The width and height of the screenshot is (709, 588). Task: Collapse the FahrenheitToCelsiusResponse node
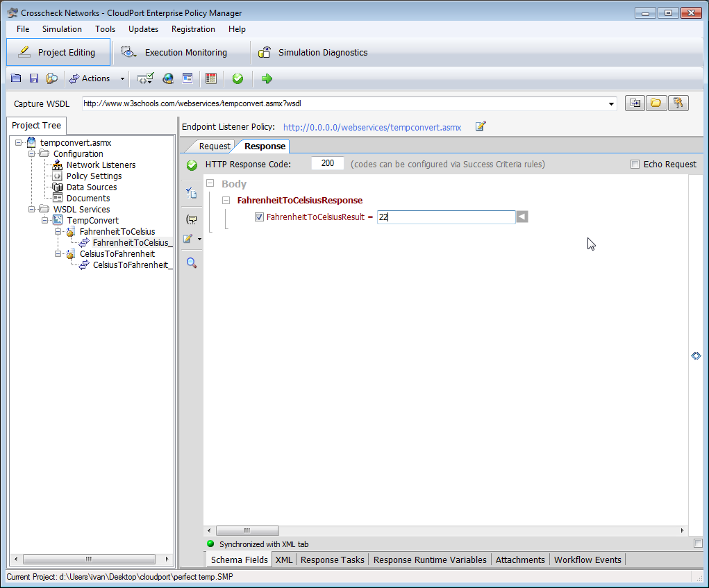(226, 200)
